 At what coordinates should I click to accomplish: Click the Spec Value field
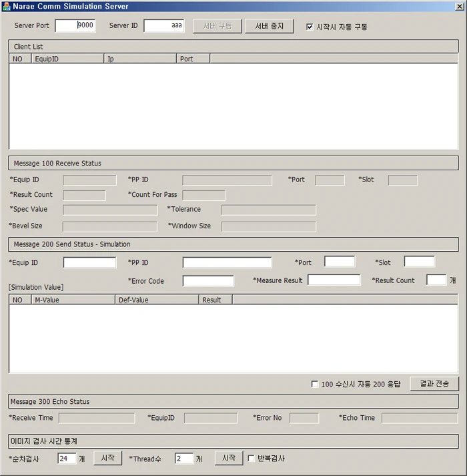point(110,210)
